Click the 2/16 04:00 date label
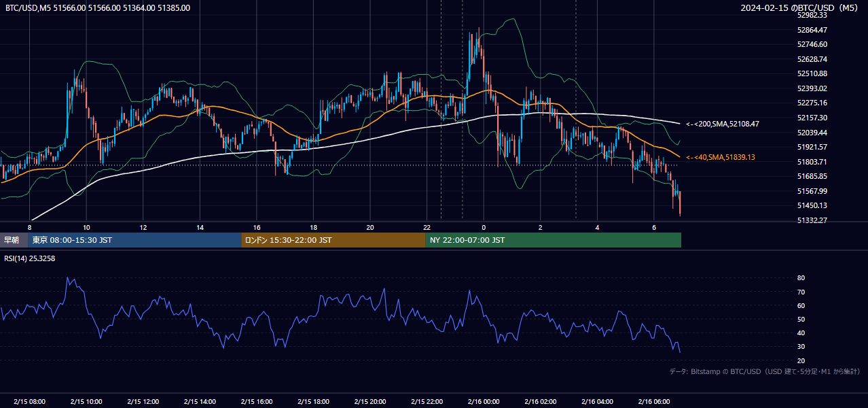The height and width of the screenshot is (408, 868). [x=598, y=401]
